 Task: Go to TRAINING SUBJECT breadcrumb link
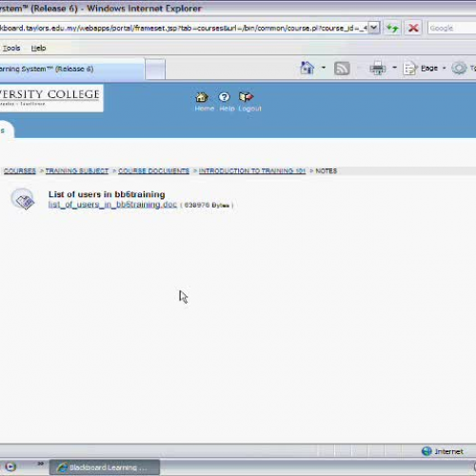(77, 171)
